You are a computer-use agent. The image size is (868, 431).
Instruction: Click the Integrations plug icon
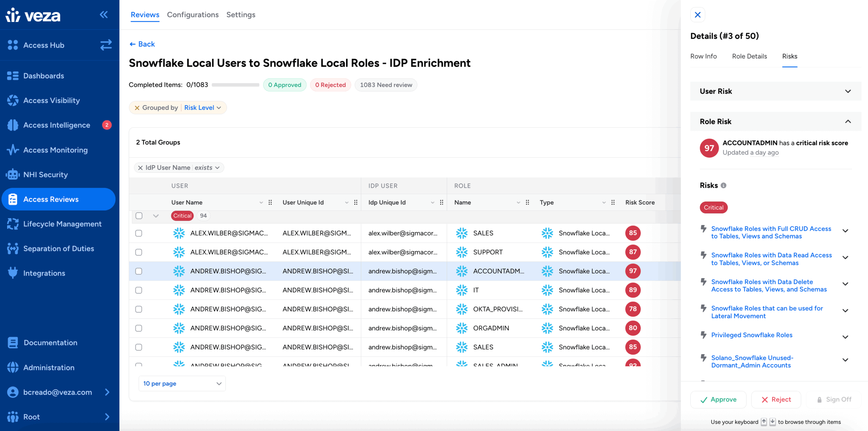(13, 273)
